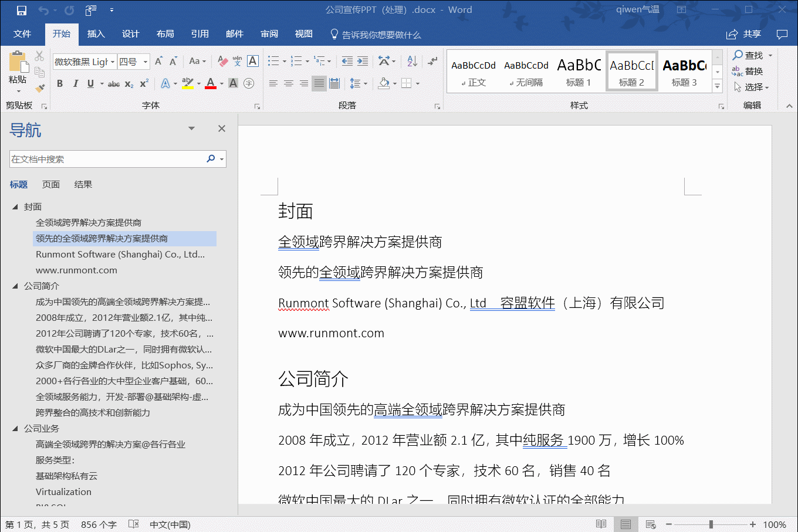
Task: Click the 替换 replace button
Action: click(x=748, y=72)
